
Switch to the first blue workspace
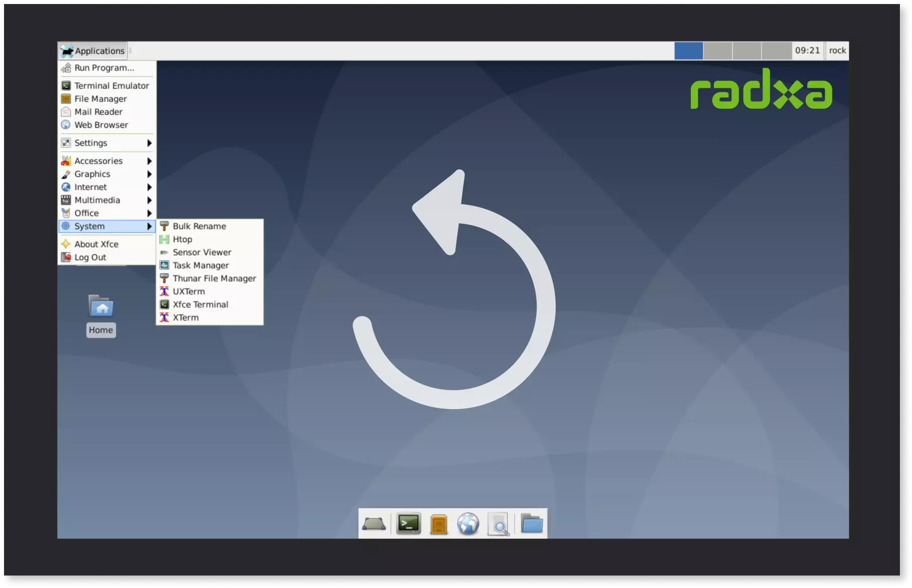click(x=689, y=51)
